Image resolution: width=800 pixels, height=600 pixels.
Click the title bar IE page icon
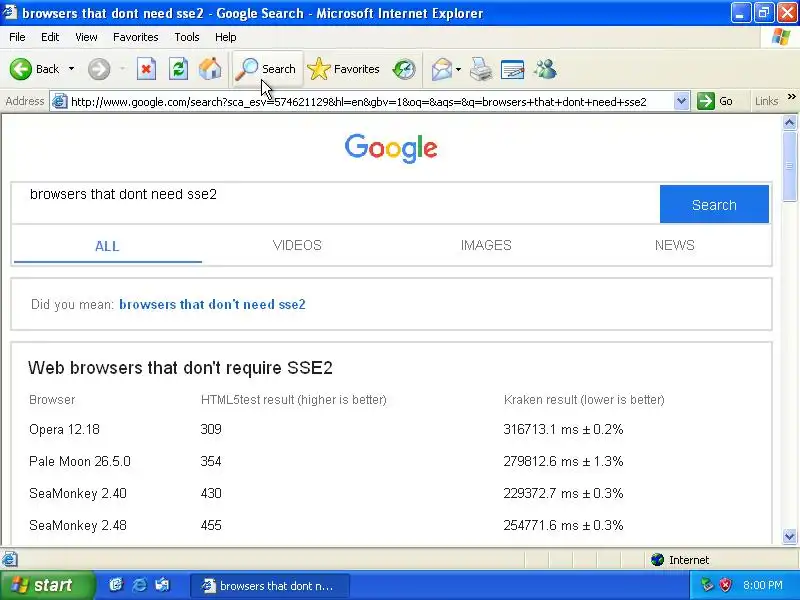coord(10,12)
